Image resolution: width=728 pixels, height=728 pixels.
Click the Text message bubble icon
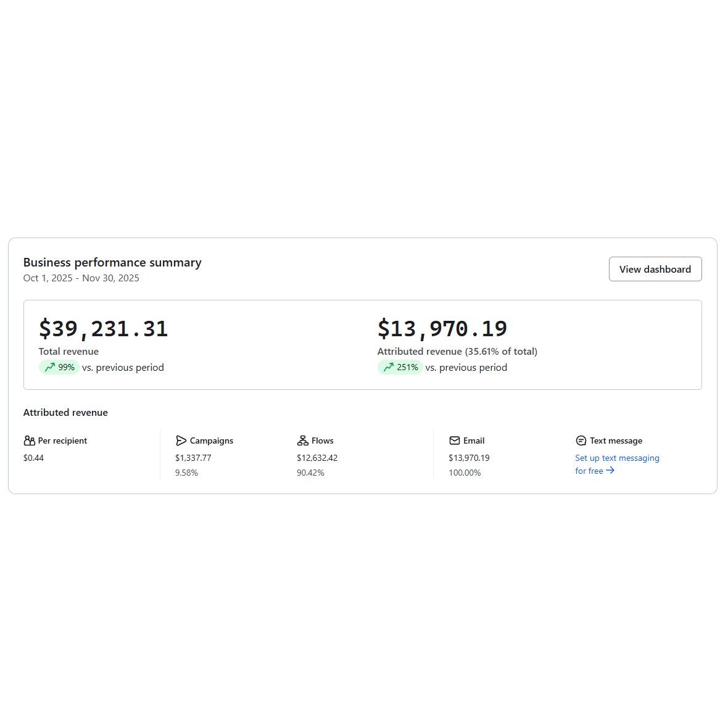(x=581, y=441)
